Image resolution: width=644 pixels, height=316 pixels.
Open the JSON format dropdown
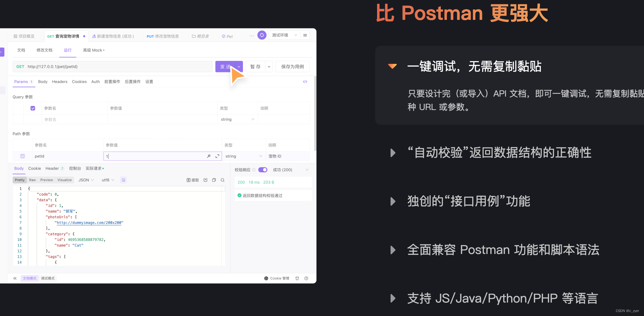click(86, 180)
